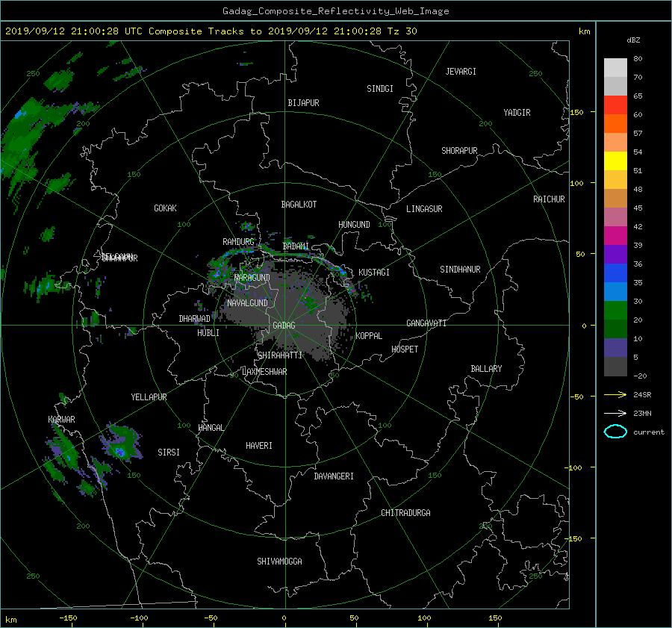The image size is (672, 628).
Task: Click the SHIRAHATTI label
Action: pyautogui.click(x=280, y=355)
